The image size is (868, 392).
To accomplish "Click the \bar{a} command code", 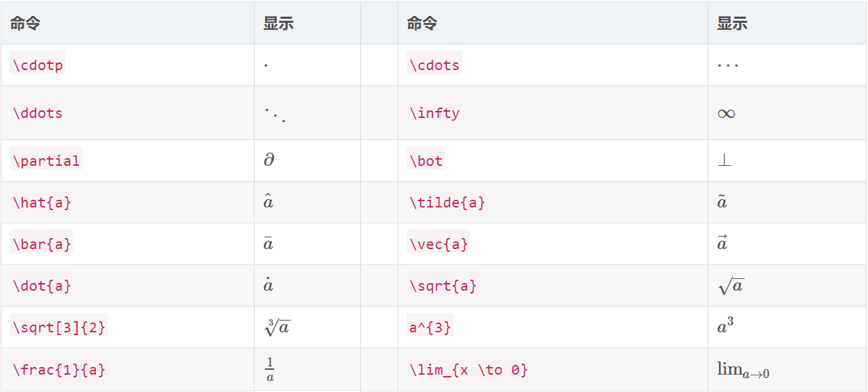I will (42, 244).
